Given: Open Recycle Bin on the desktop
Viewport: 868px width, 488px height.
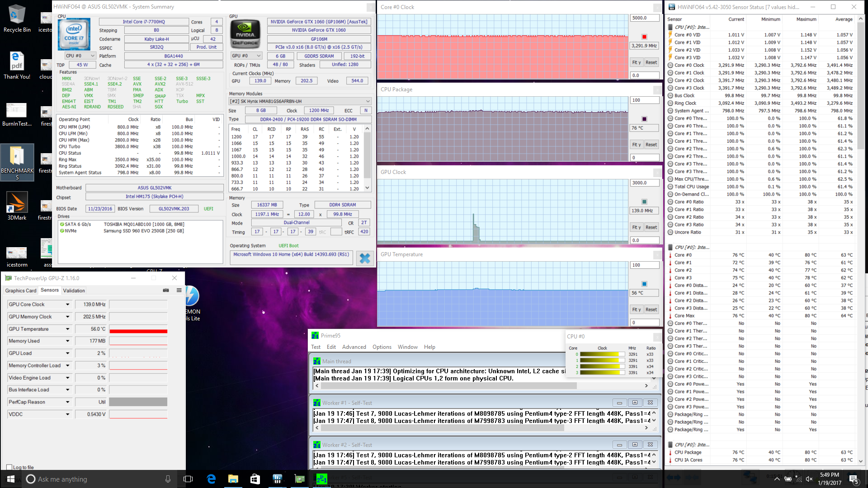Looking at the screenshot, I should pos(17,19).
